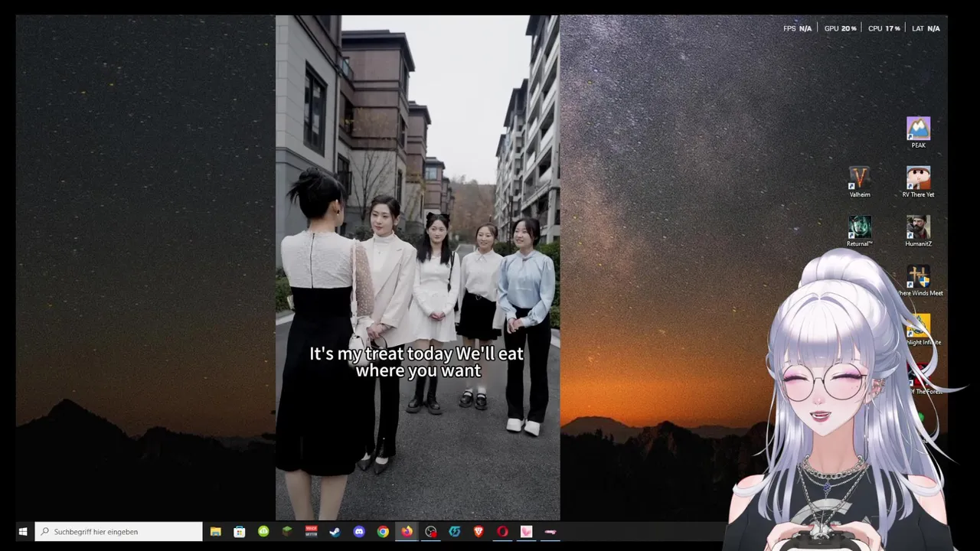This screenshot has width=980, height=551.
Task: Switch to Firefox on the taskbar
Action: point(407,531)
